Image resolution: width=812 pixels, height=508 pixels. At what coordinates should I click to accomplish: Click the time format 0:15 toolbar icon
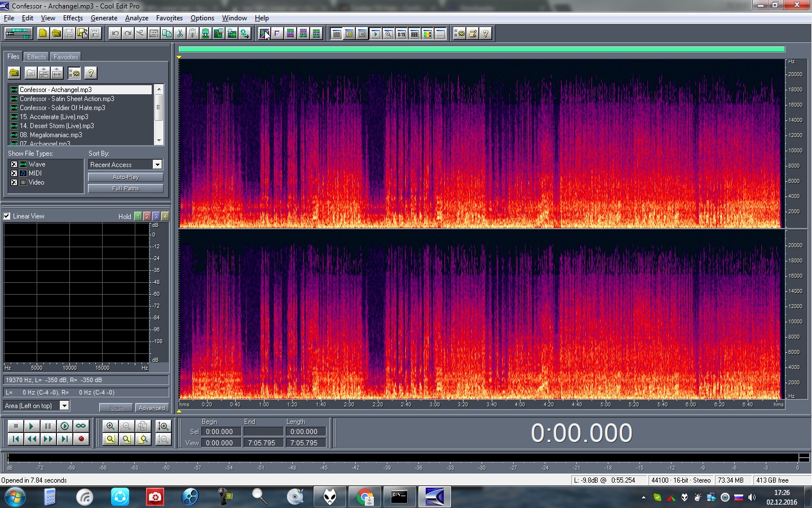coord(401,33)
